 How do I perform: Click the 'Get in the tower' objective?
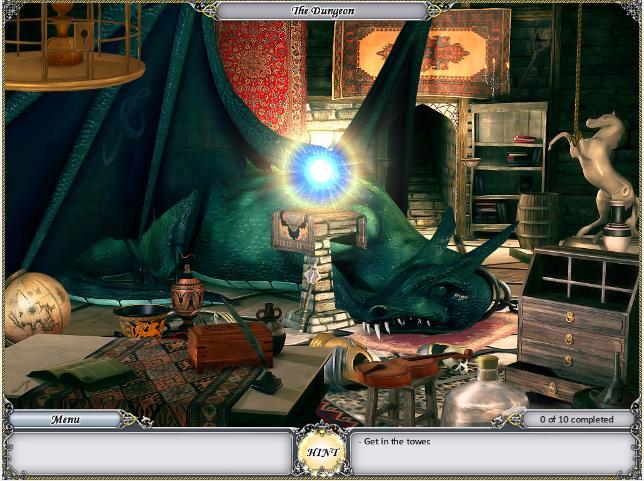coord(397,442)
